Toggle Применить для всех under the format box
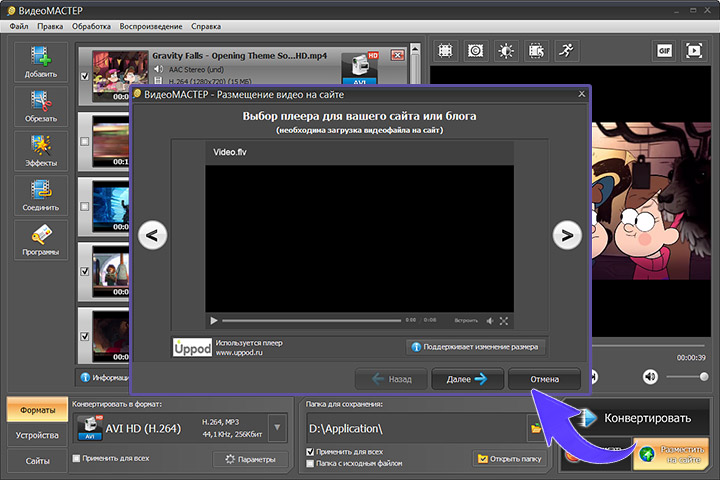Viewport: 720px width, 480px height. click(x=77, y=458)
